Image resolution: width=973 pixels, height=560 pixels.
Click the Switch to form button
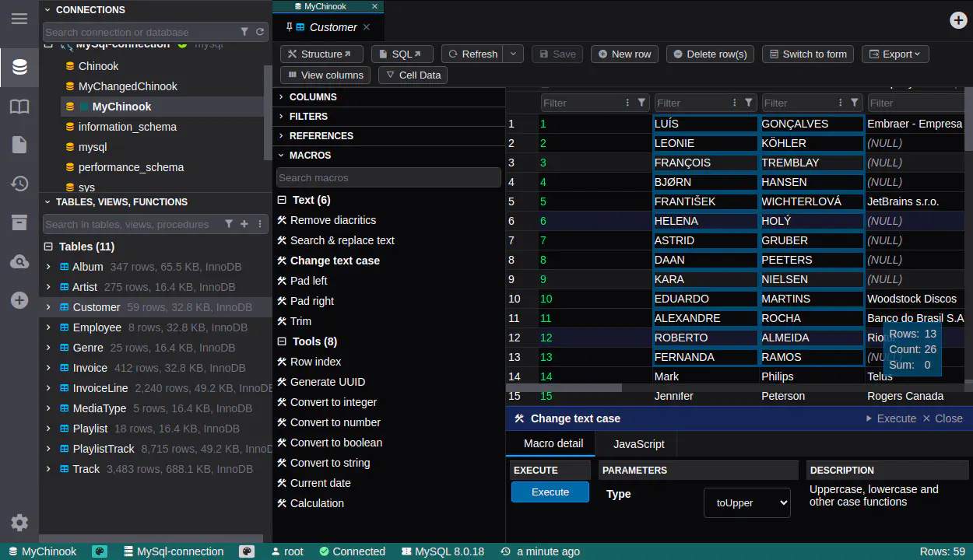[807, 54]
